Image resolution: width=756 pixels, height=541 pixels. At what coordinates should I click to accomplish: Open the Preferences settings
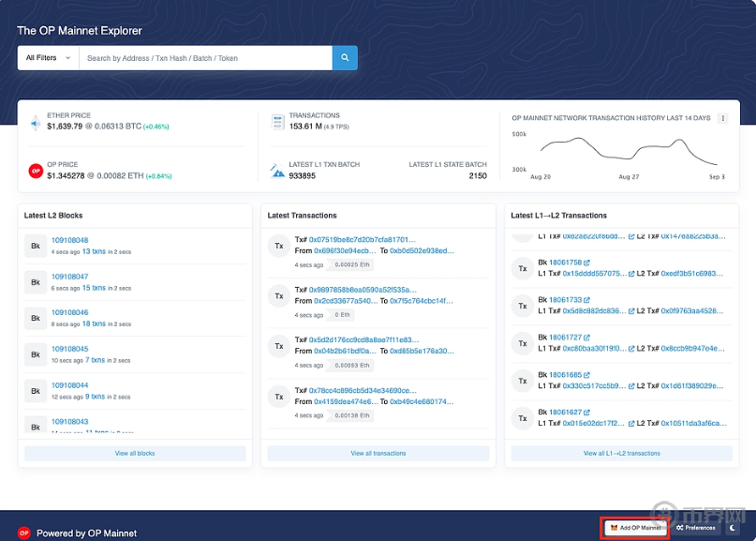tap(695, 528)
